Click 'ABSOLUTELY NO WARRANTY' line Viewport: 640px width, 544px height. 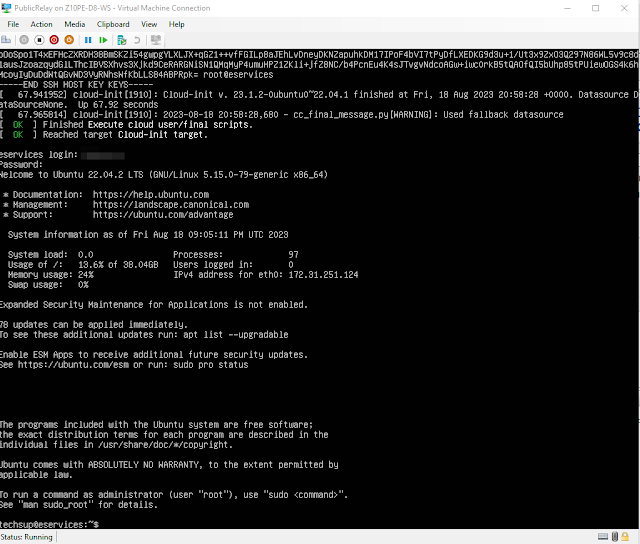tap(169, 465)
